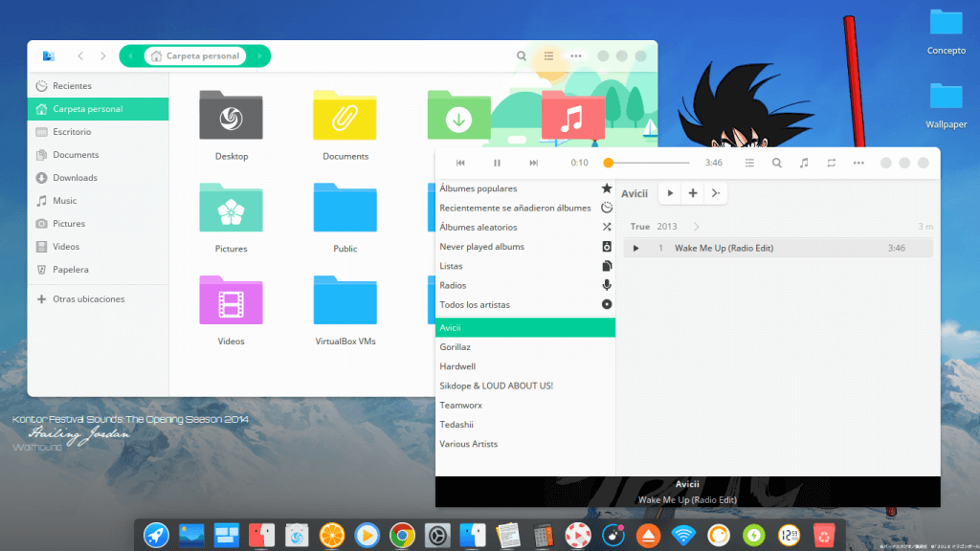Select Álbumes aleatorios in music sidebar
Image resolution: width=980 pixels, height=551 pixels.
(525, 227)
